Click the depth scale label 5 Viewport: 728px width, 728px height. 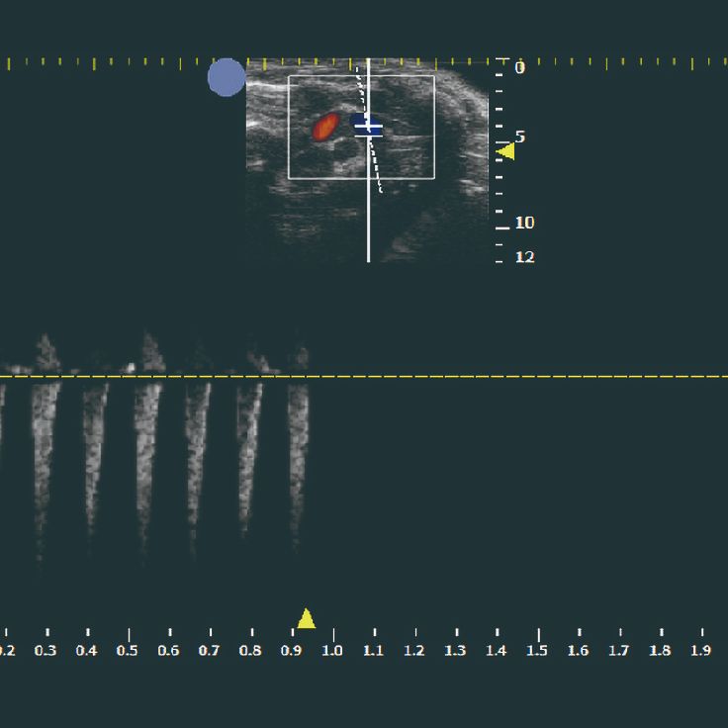(520, 136)
